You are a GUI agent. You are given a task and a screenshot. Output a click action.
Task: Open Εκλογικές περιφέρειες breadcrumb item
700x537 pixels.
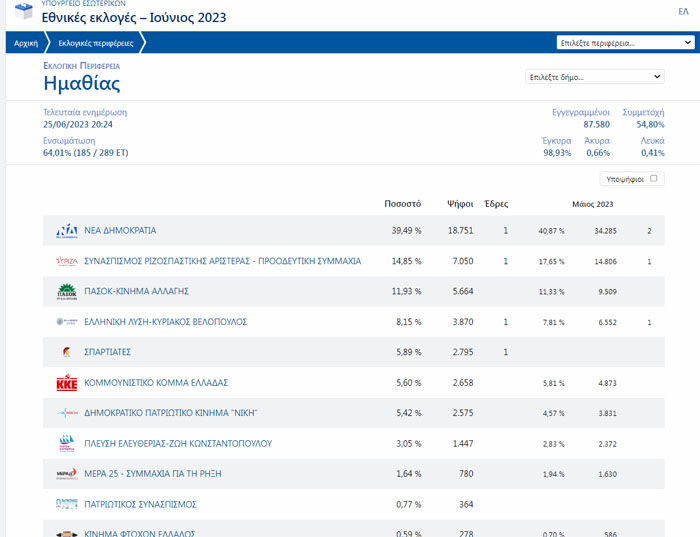[x=95, y=43]
